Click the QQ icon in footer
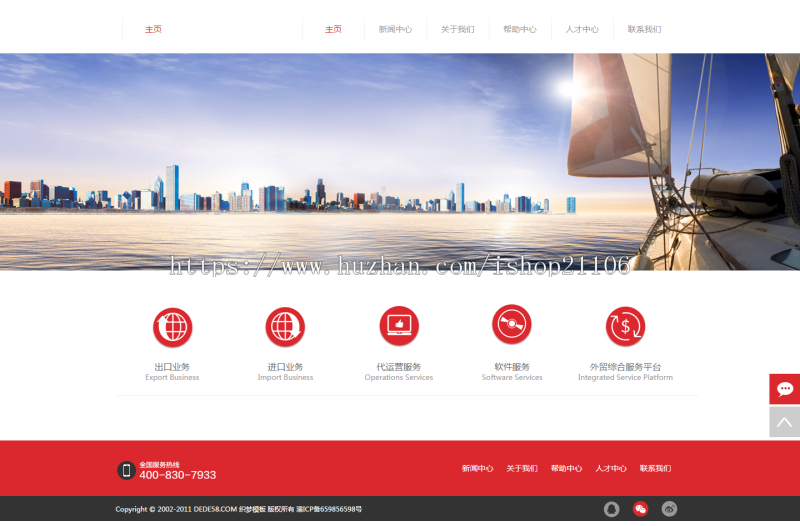 click(x=612, y=509)
